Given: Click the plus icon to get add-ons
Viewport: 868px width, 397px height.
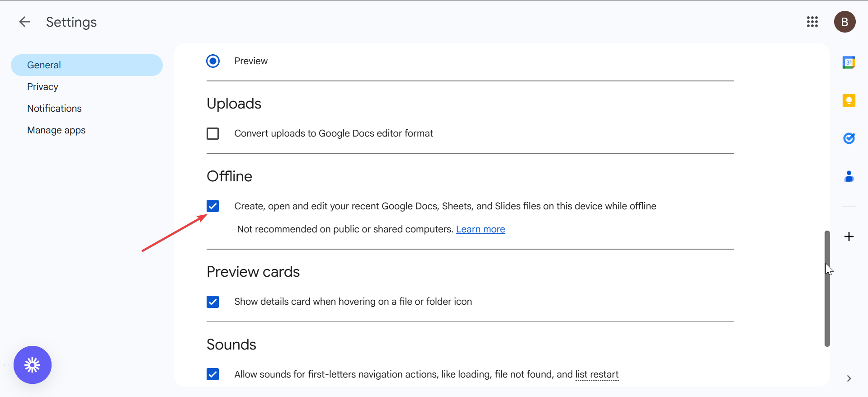Looking at the screenshot, I should coord(849,236).
